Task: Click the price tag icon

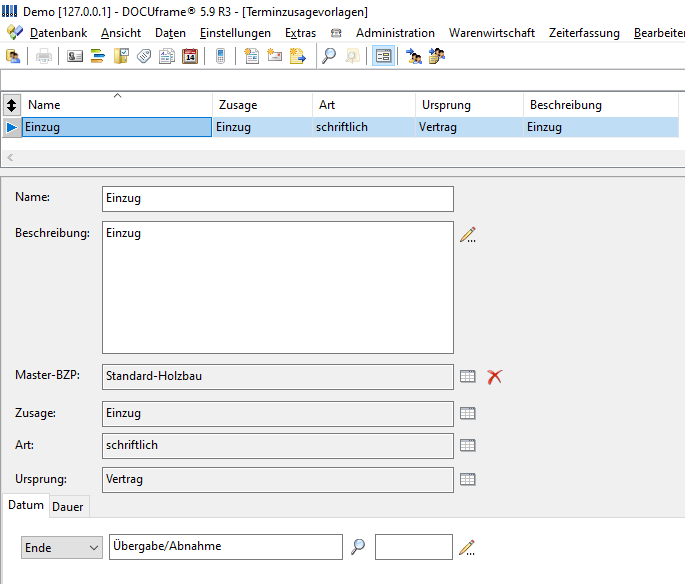Action: [144, 56]
